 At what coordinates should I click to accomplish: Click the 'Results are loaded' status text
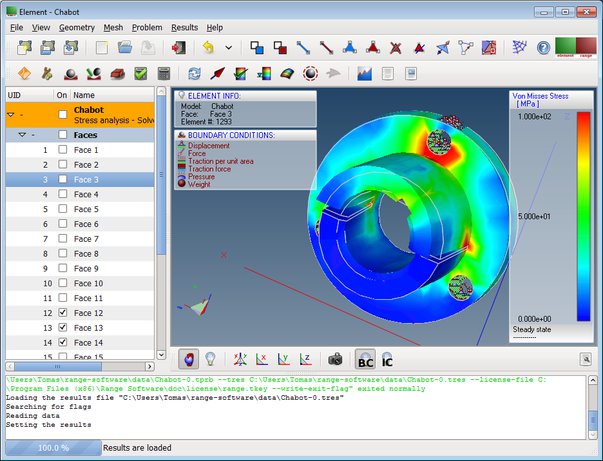pyautogui.click(x=137, y=448)
